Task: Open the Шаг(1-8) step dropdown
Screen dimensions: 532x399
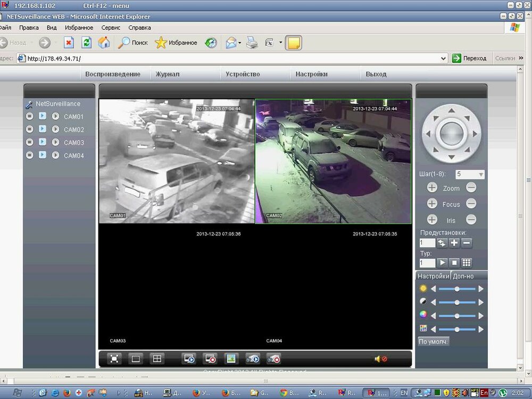Action: (x=480, y=174)
